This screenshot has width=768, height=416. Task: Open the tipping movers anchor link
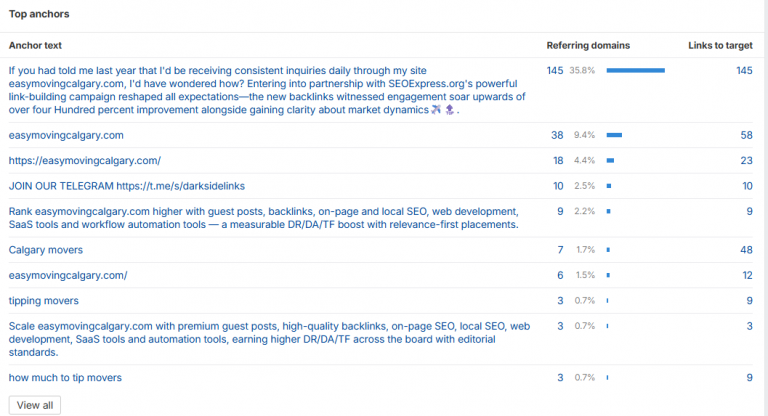[x=44, y=301]
